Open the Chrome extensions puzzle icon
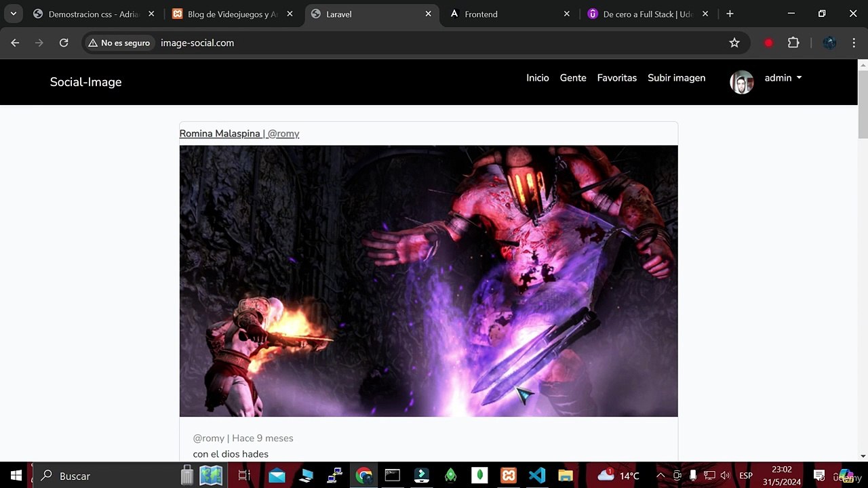 793,43
